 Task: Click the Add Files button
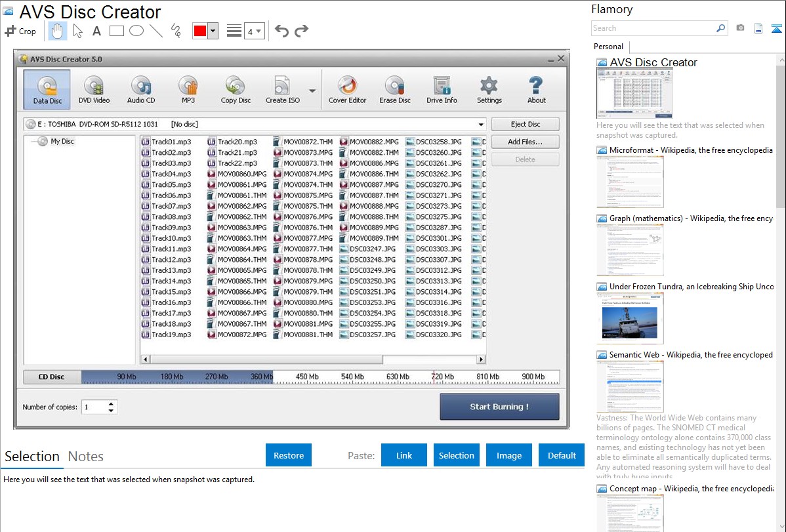click(x=526, y=142)
